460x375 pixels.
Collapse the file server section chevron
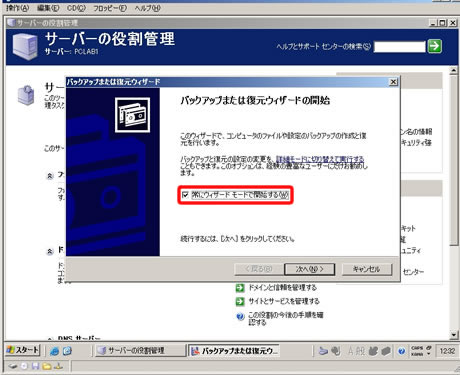pyautogui.click(x=50, y=176)
